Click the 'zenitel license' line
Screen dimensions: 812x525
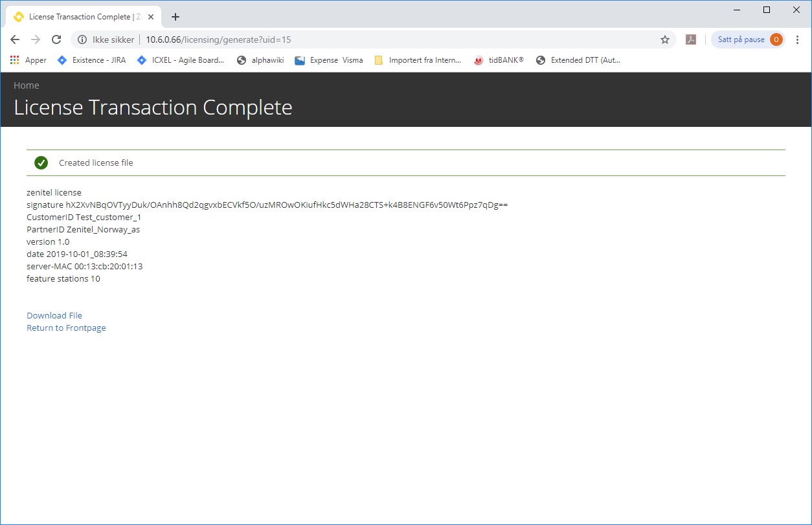pos(54,192)
